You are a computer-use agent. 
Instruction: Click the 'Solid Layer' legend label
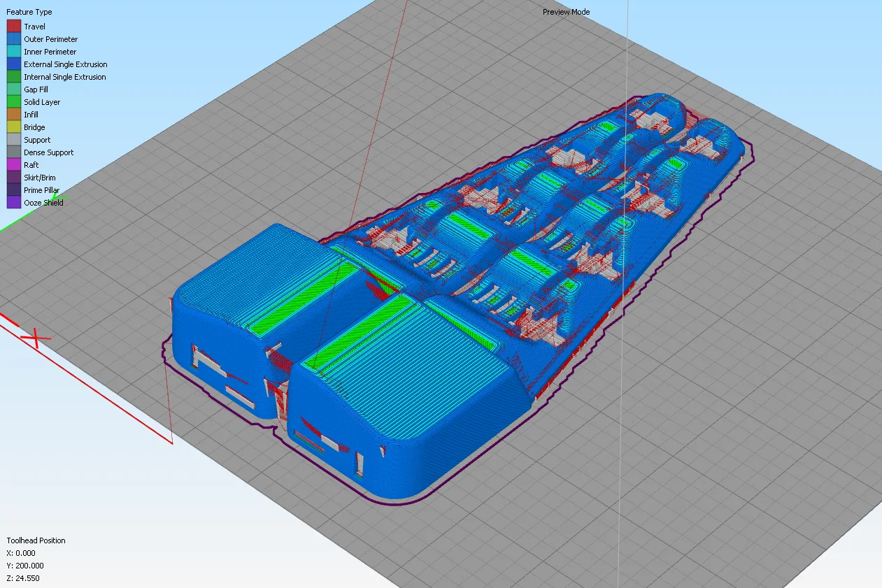click(x=42, y=102)
